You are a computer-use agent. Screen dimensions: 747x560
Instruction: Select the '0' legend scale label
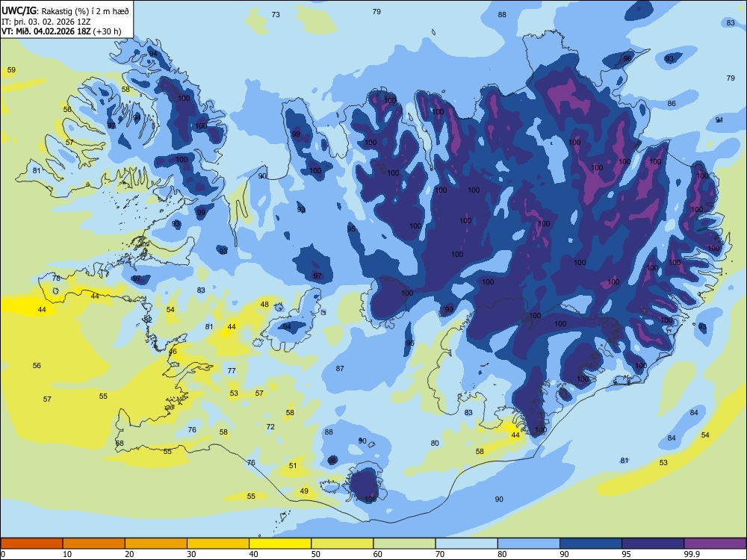pyautogui.click(x=3, y=554)
